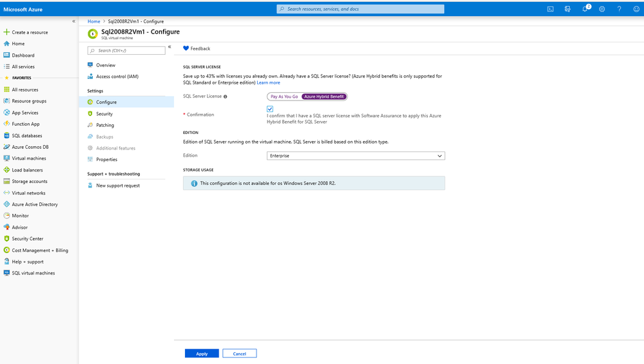Open notifications bell icon
This screenshot has width=644, height=364.
click(x=585, y=8)
